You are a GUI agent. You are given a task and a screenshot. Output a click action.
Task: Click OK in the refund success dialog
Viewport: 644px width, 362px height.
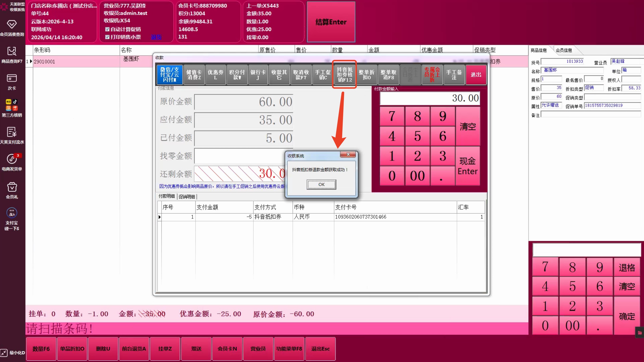(x=321, y=184)
